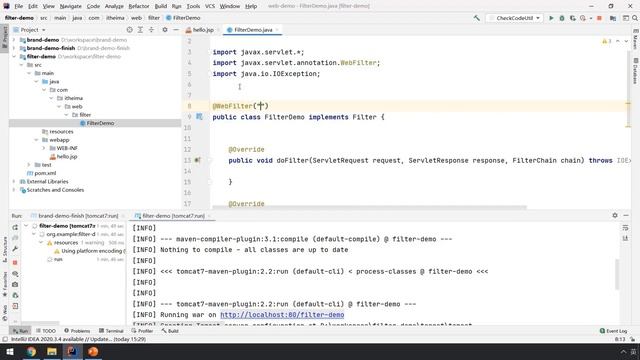
Task: Jump to the next highlighted problem arrow
Action: point(626,41)
